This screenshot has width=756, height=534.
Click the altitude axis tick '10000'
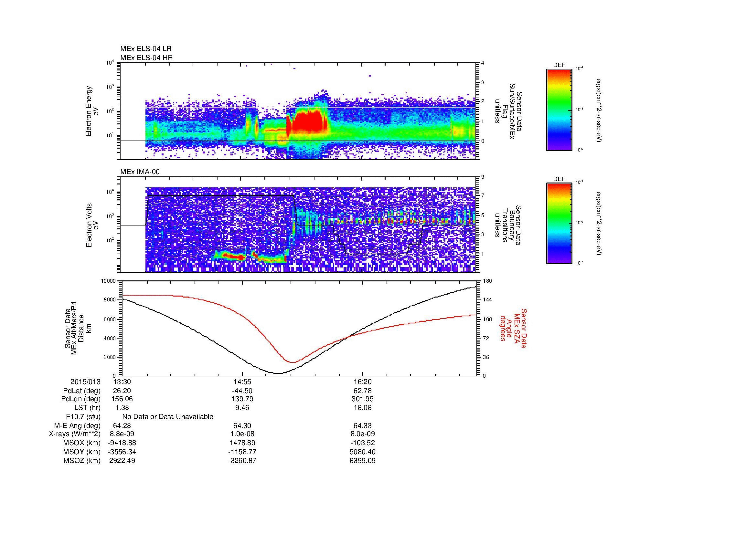click(108, 281)
